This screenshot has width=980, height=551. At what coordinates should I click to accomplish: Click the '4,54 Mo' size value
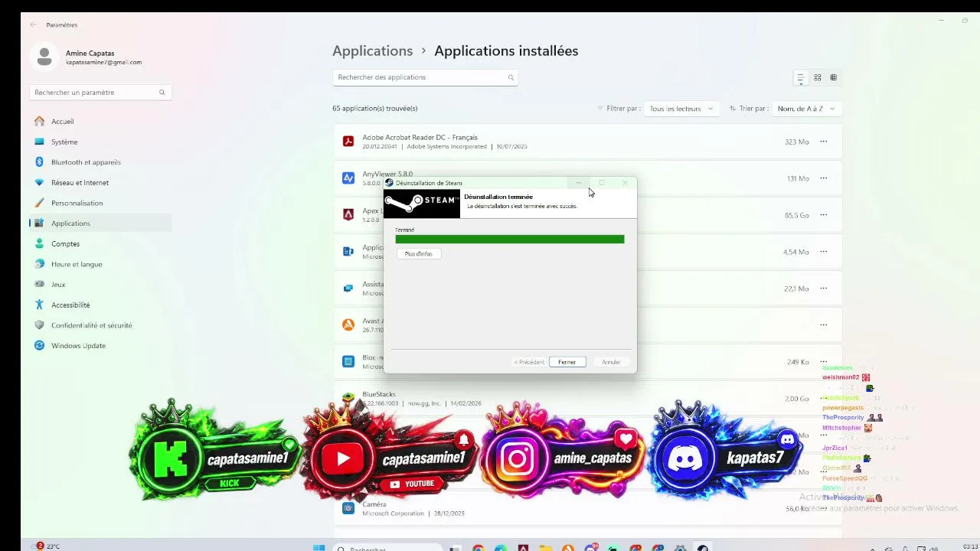(796, 253)
